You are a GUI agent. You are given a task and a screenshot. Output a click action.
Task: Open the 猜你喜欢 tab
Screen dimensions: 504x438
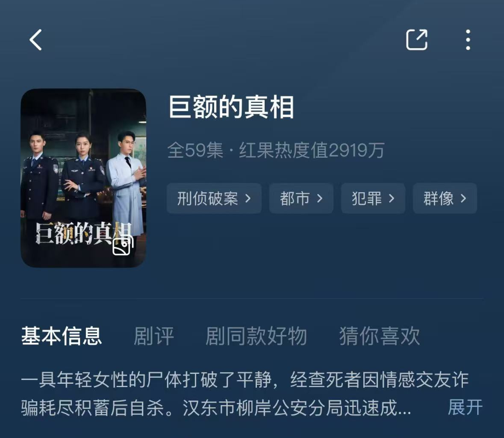[x=380, y=336]
